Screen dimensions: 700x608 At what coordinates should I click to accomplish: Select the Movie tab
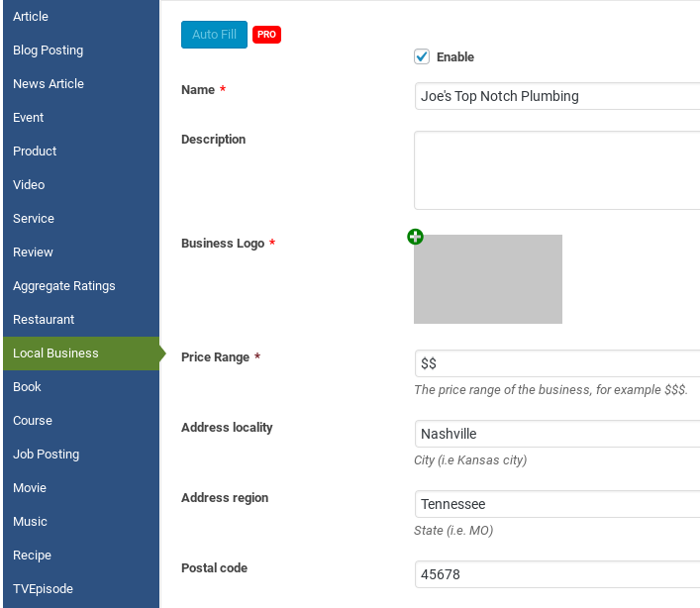pyautogui.click(x=81, y=488)
